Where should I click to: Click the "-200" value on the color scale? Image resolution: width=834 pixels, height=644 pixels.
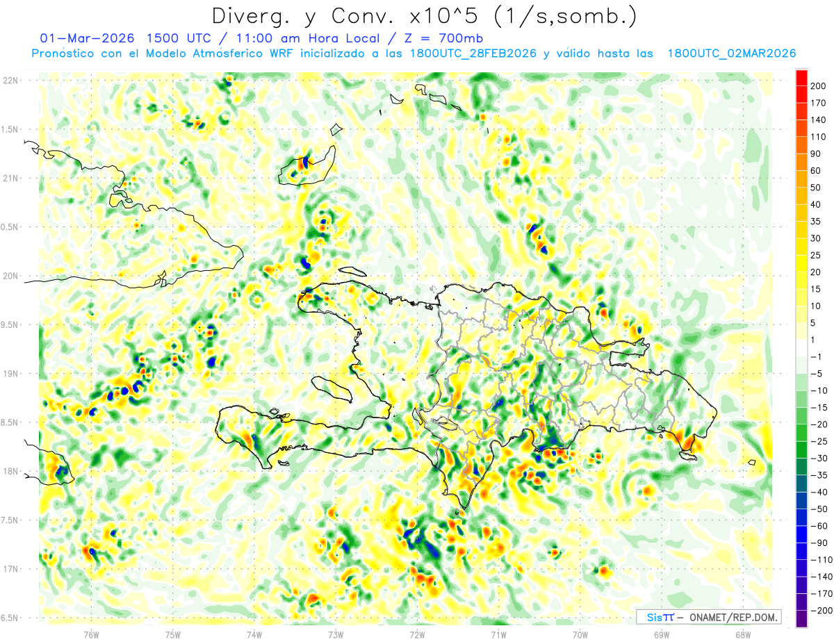821,611
